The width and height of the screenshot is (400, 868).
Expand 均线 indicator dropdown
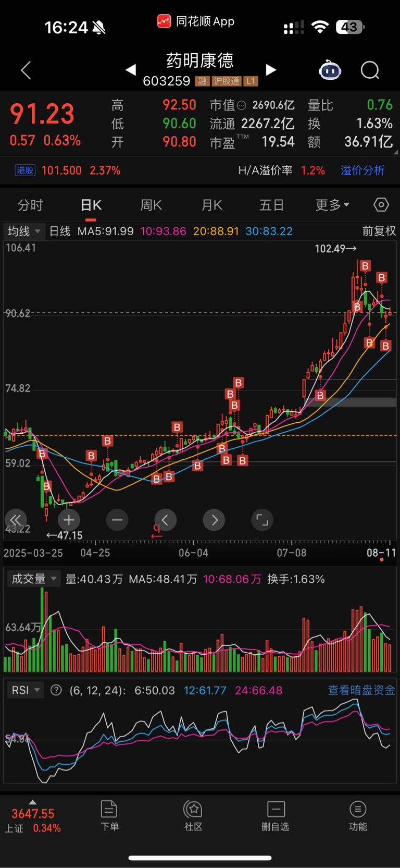(24, 231)
